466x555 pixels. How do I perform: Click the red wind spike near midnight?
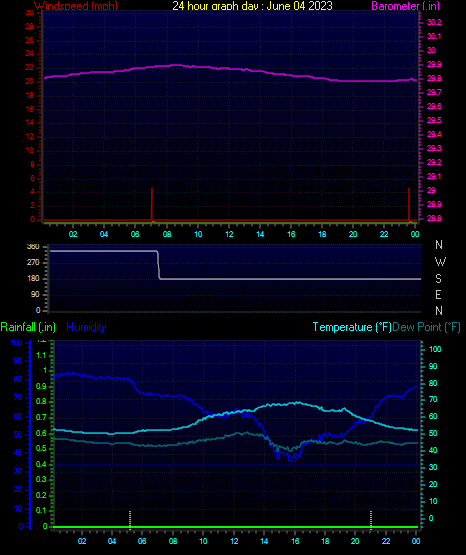tap(409, 204)
